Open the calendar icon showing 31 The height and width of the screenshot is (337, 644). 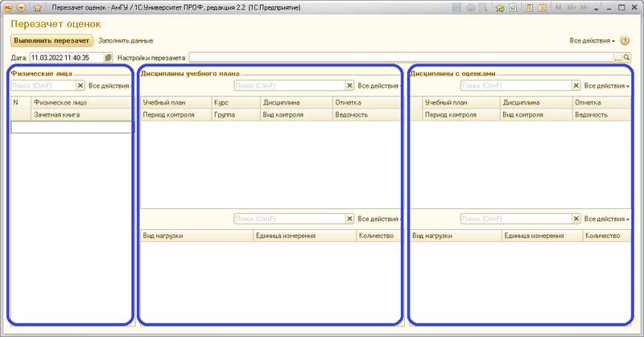(x=543, y=7)
